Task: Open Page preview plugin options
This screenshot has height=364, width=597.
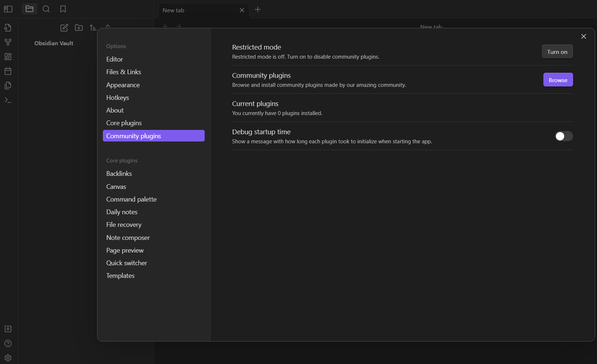Action: tap(154, 250)
